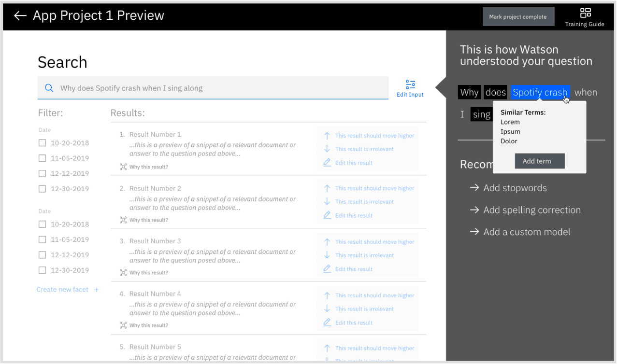Screen dimensions: 617x364
Task: Expand the 'Add stopwords' recommendation
Action: point(515,188)
